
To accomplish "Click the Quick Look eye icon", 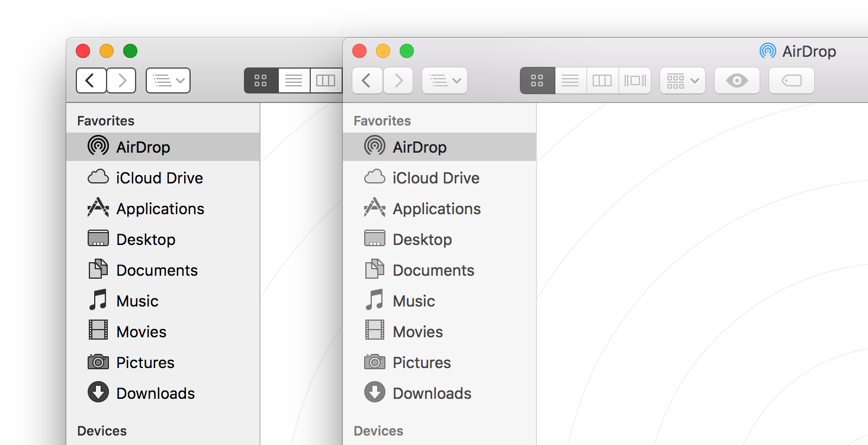I will [737, 80].
